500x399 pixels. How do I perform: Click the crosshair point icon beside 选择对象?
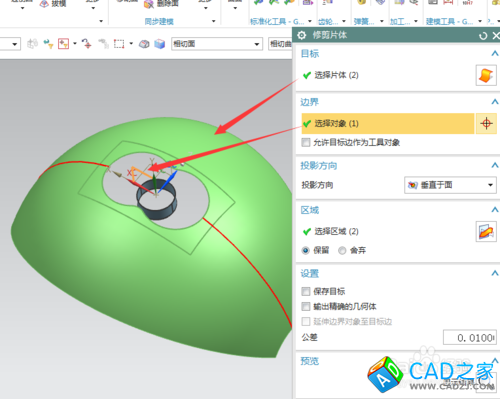pyautogui.click(x=486, y=124)
